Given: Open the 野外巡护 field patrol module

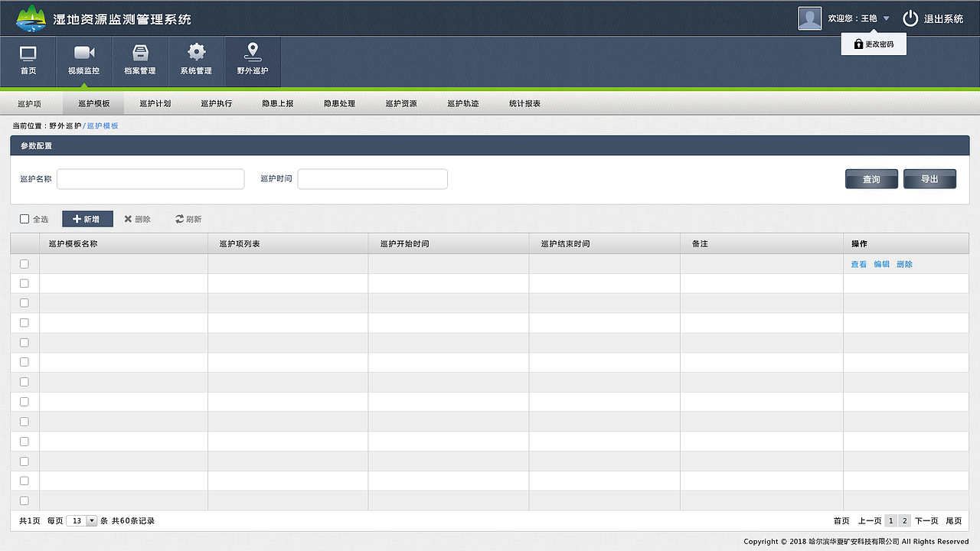Looking at the screenshot, I should (253, 61).
